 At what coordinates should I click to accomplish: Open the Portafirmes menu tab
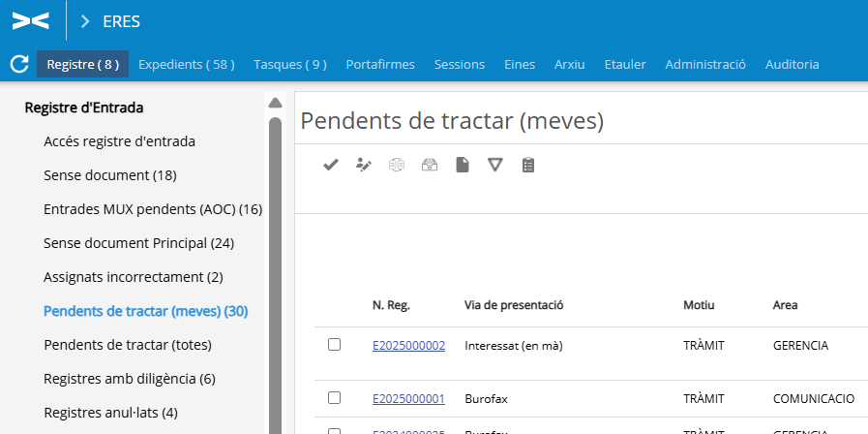[380, 65]
